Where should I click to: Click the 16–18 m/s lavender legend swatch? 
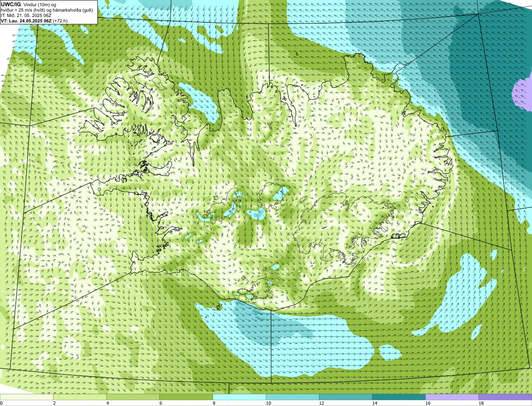[452, 397]
